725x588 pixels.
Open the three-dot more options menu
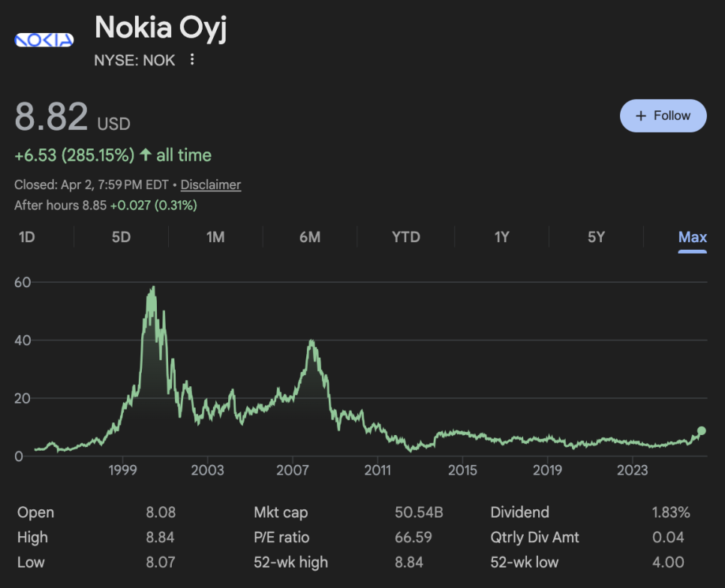pyautogui.click(x=192, y=60)
